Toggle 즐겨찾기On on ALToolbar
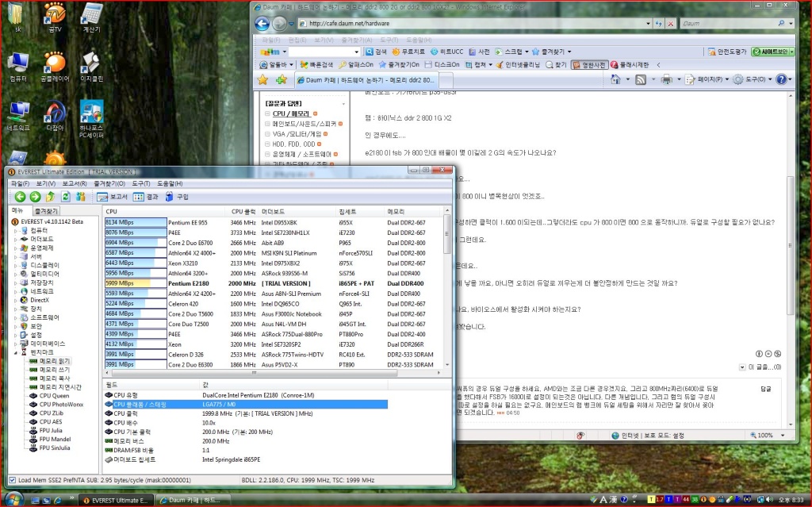Screen dimensions: 812x507 pyautogui.click(x=399, y=65)
